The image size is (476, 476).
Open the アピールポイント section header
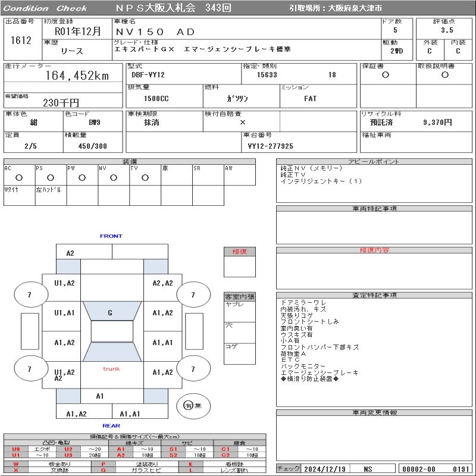point(374,162)
